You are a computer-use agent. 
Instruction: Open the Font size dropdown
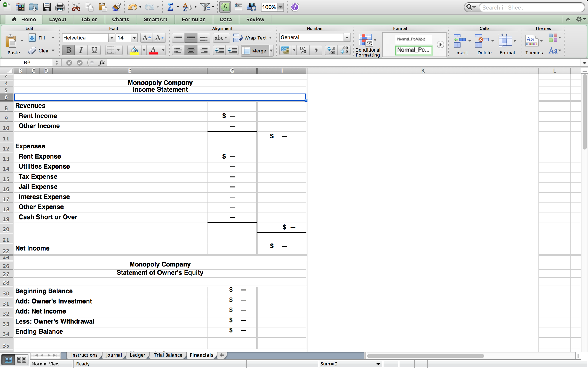click(134, 37)
